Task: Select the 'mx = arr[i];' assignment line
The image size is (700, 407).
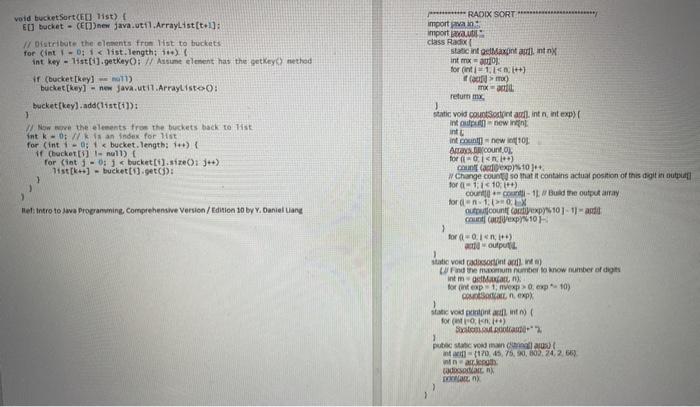Action: (x=495, y=88)
